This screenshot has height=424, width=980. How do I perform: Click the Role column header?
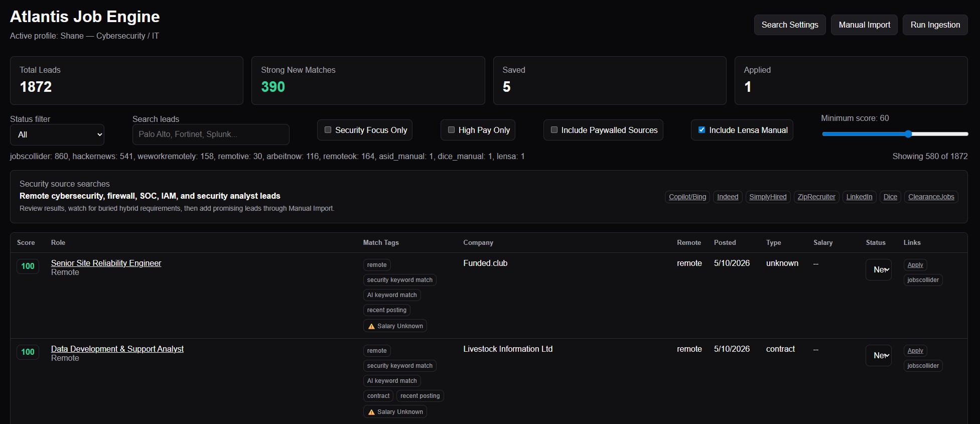(x=58, y=242)
